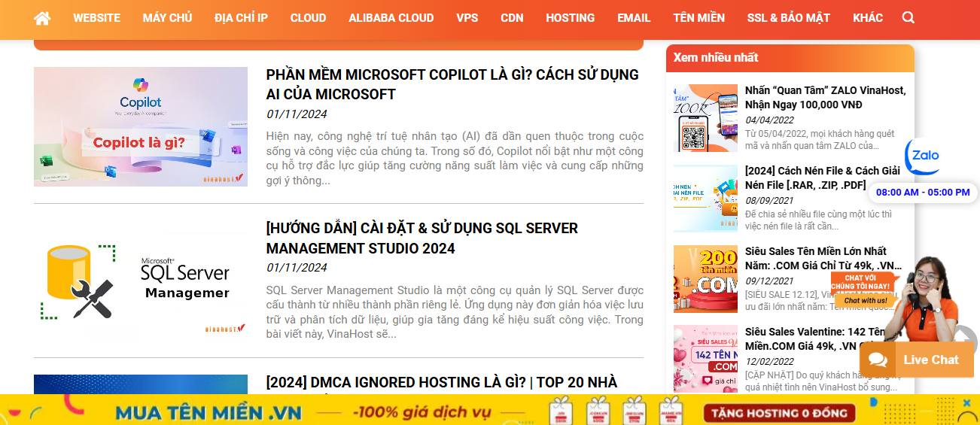Open the MÁY CHỦ menu
Screen dimensions: 980x425
(x=167, y=18)
